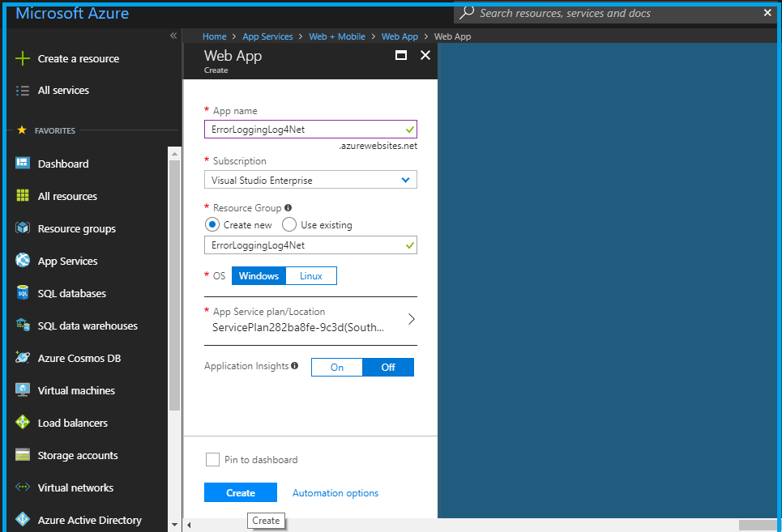
Task: Select the Use existing radio button
Action: tap(289, 224)
